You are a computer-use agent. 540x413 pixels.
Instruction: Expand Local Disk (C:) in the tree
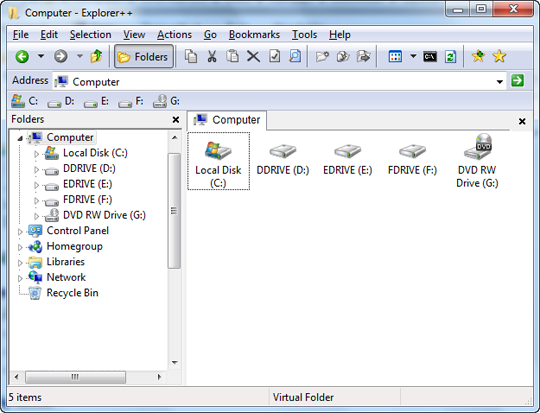(37, 154)
